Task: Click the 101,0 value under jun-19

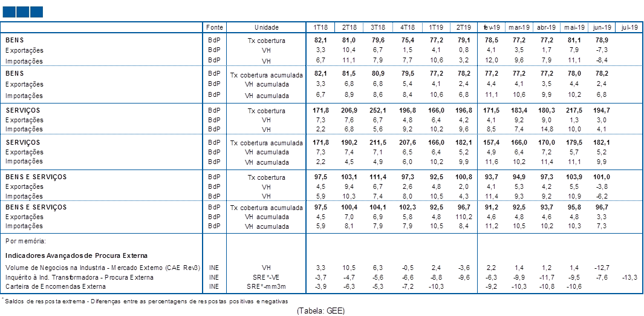Action: tap(602, 177)
